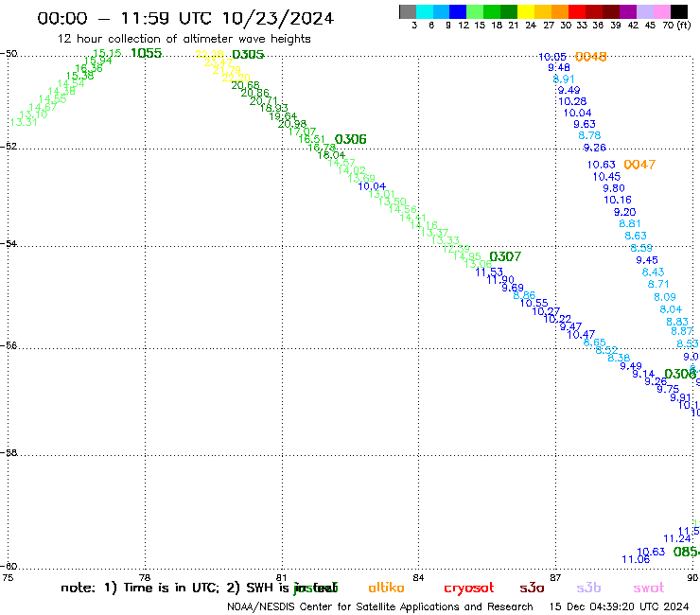Click the 8.78 wave height value
The width and height of the screenshot is (700, 615).
click(589, 135)
